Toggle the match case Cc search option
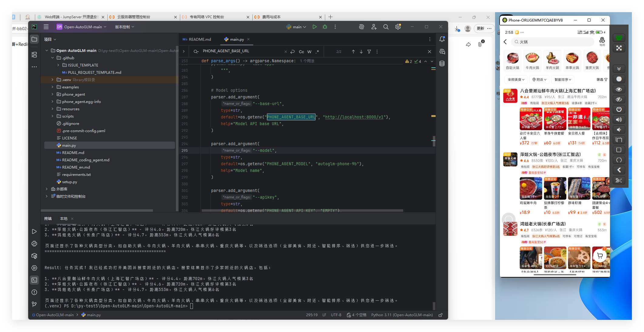 point(301,52)
